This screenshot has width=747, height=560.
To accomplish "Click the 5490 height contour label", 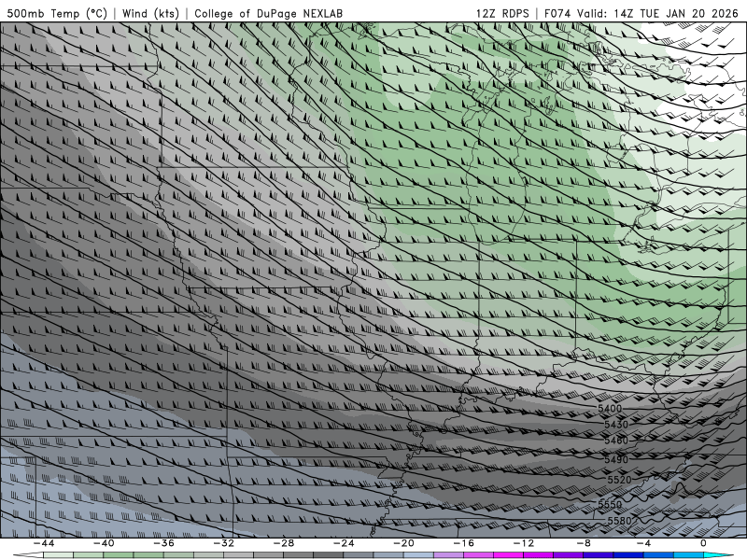I will pos(616,459).
